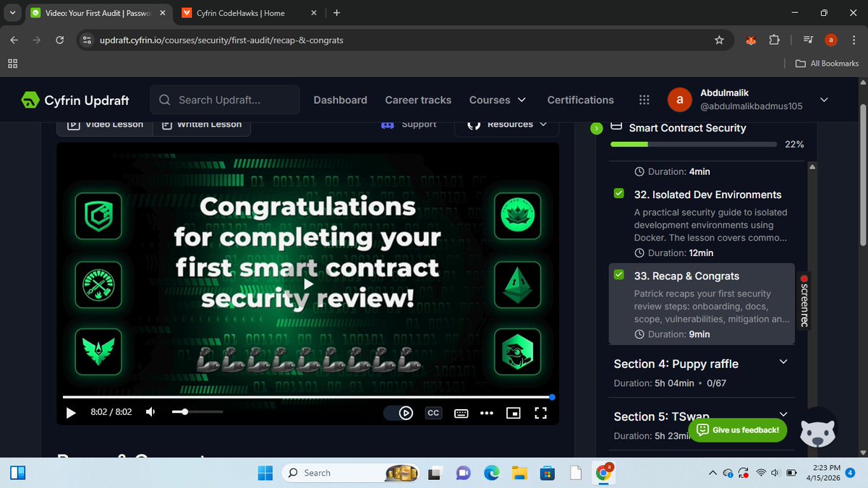Open the player more options ellipsis
The image size is (868, 488).
pos(486,413)
